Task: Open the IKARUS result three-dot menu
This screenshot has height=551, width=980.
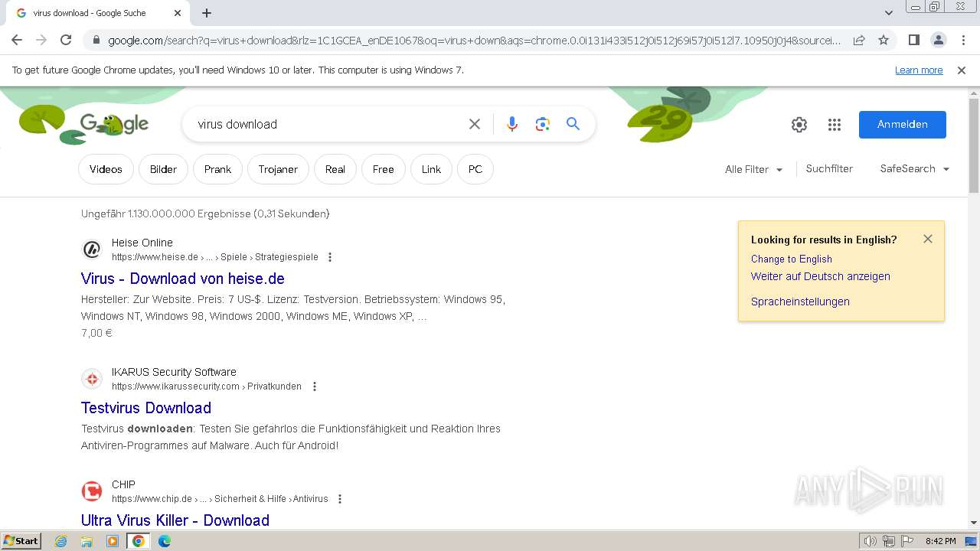Action: click(x=314, y=386)
